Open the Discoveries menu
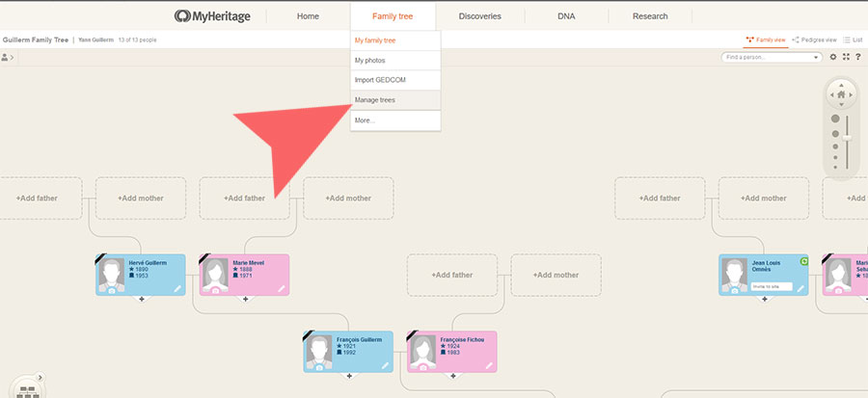The image size is (868, 398). point(480,16)
